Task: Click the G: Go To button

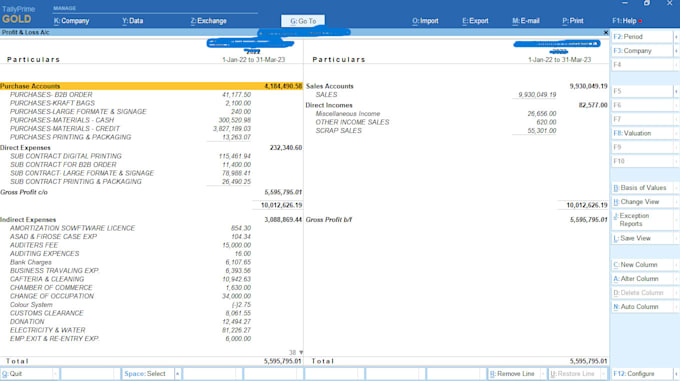Action: pos(303,21)
